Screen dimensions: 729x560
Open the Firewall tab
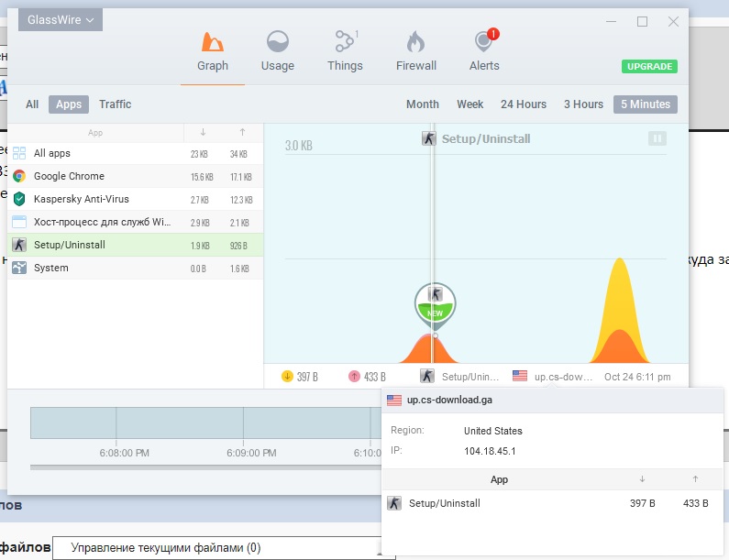coord(416,52)
